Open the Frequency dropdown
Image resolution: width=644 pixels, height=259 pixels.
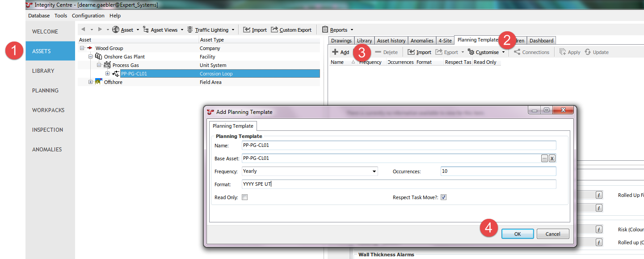[x=374, y=171]
